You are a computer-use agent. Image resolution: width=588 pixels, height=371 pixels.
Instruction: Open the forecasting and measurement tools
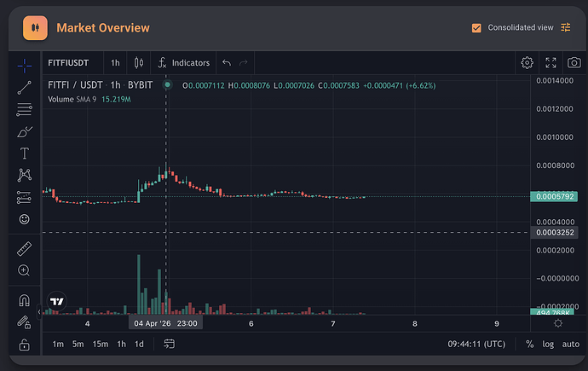tap(25, 197)
